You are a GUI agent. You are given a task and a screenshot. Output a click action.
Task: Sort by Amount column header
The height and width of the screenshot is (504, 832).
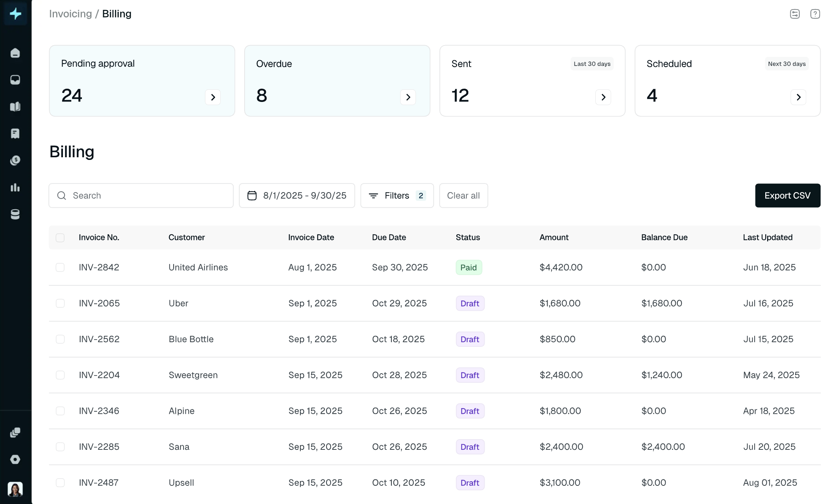[554, 238]
